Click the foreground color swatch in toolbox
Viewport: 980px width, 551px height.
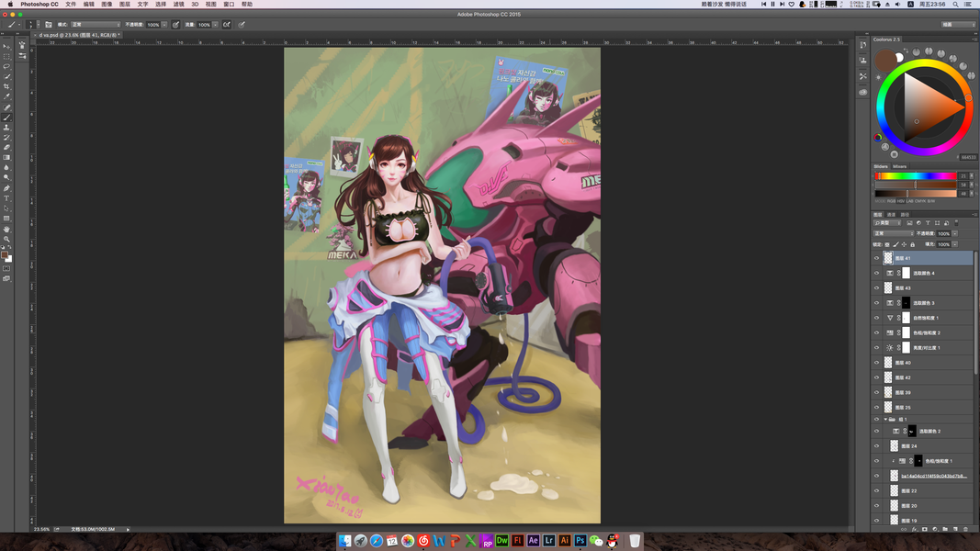(x=5, y=255)
